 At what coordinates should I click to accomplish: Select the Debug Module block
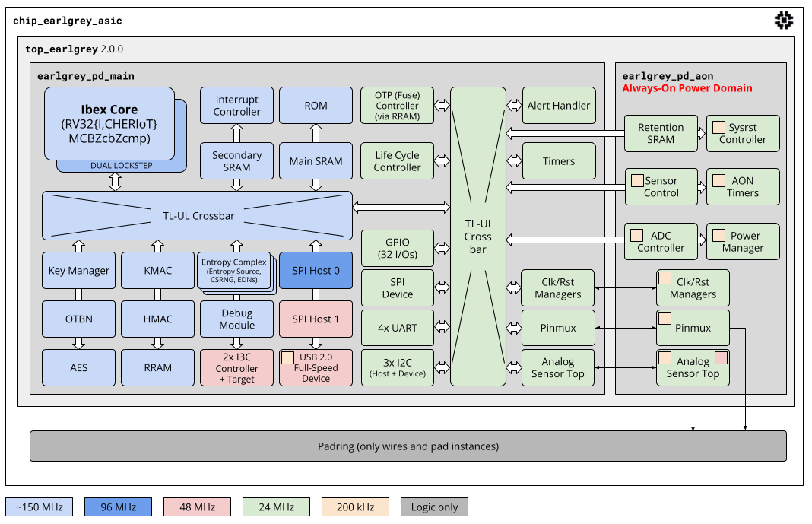coord(236,319)
